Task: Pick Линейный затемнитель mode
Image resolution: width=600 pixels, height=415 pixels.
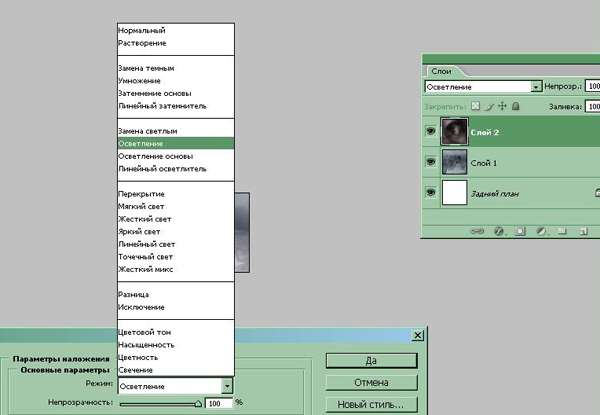Action: pos(176,106)
